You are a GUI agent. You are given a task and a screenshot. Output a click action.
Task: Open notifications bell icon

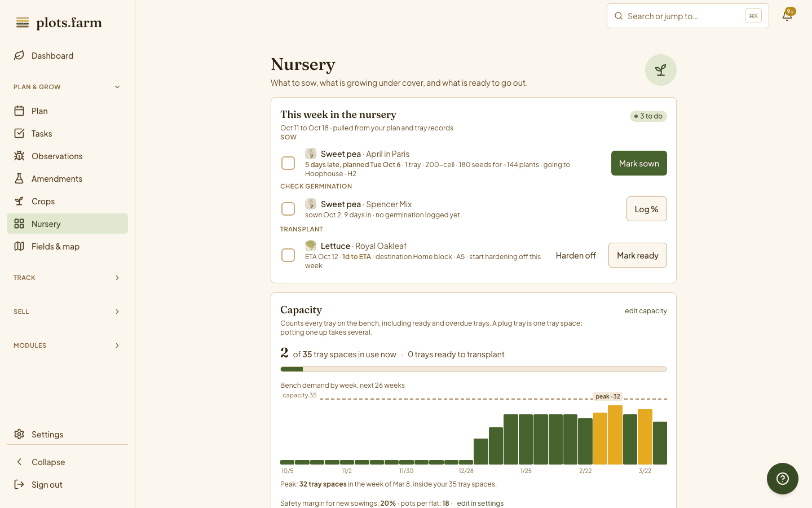787,15
